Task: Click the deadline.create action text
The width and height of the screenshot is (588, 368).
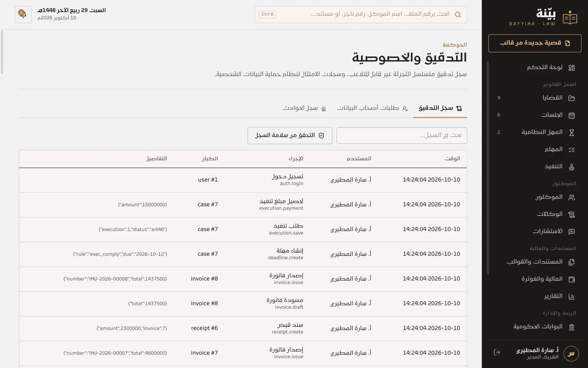Action: (x=286, y=258)
